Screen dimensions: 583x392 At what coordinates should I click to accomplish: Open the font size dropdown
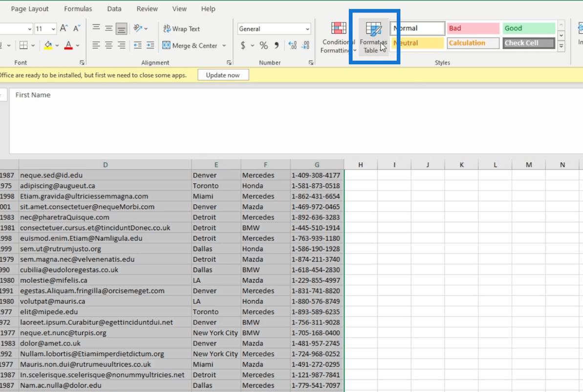click(53, 29)
